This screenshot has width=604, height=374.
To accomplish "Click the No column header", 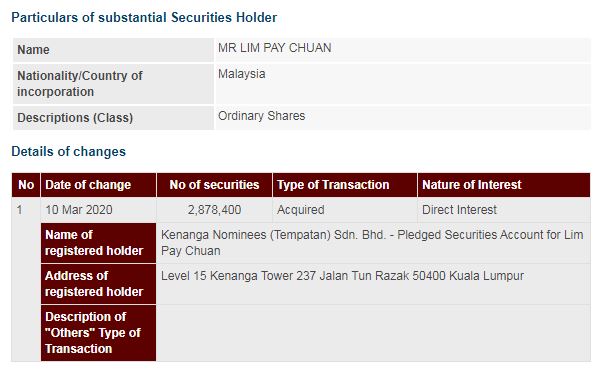I will pyautogui.click(x=26, y=185).
